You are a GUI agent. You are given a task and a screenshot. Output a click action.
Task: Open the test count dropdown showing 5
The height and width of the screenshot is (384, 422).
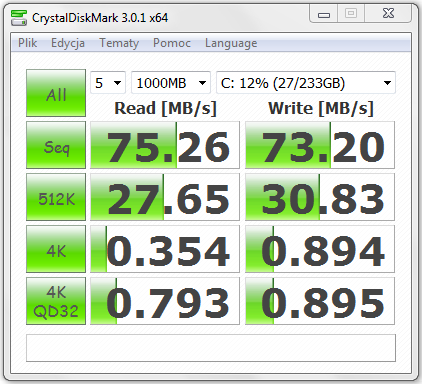point(108,83)
